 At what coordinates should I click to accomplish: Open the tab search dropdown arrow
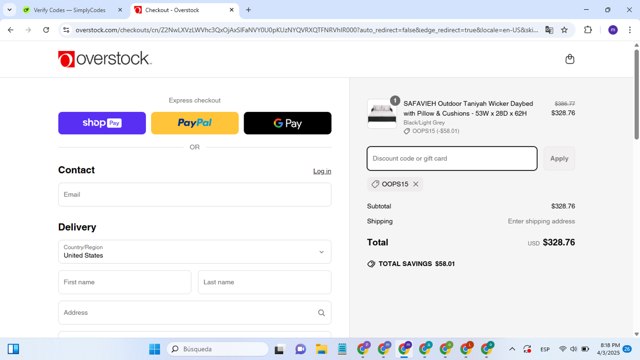[9, 10]
